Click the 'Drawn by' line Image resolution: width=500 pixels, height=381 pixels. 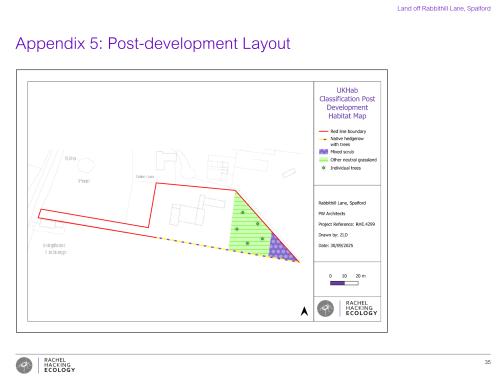tap(333, 235)
